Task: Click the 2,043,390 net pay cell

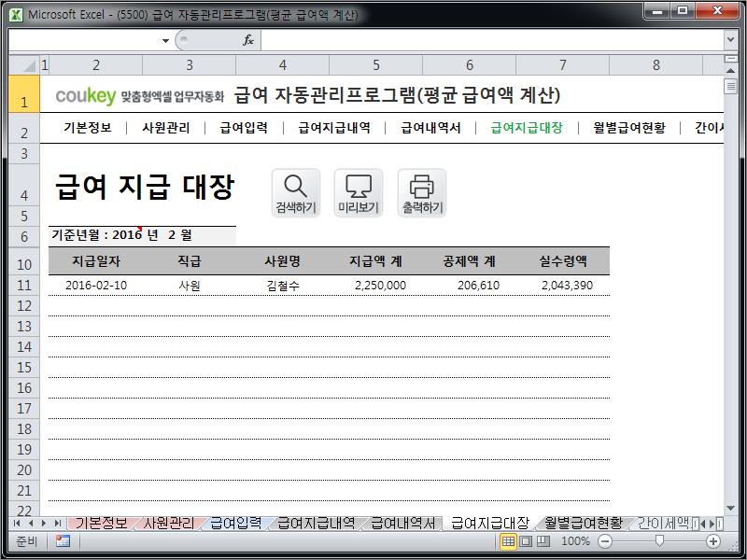Action: tap(563, 286)
